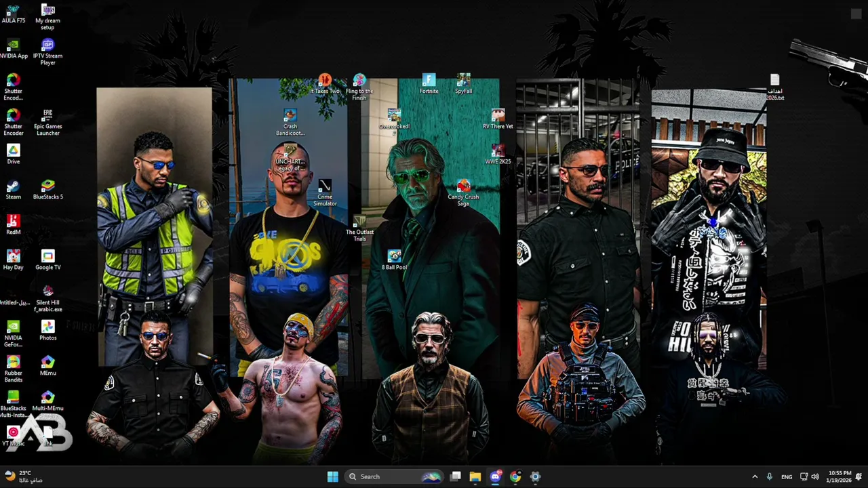
Task: Click the taskbar Search box
Action: (393, 476)
